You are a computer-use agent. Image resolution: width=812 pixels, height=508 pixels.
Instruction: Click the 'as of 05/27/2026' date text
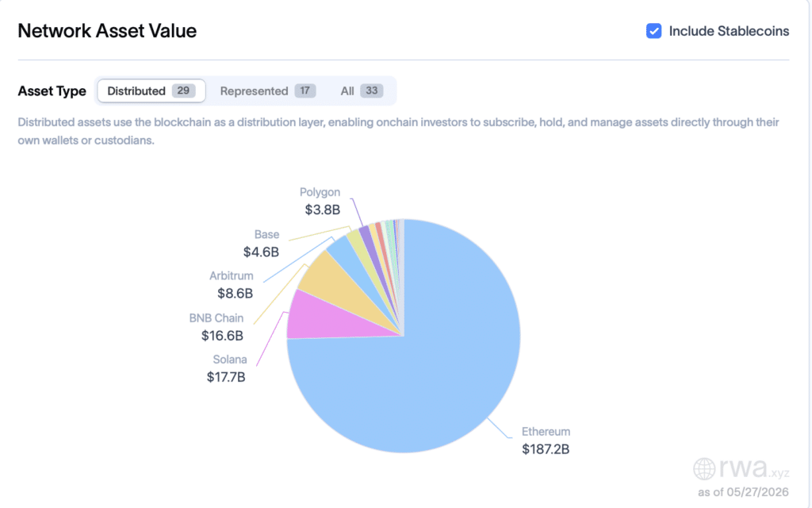pyautogui.click(x=743, y=492)
